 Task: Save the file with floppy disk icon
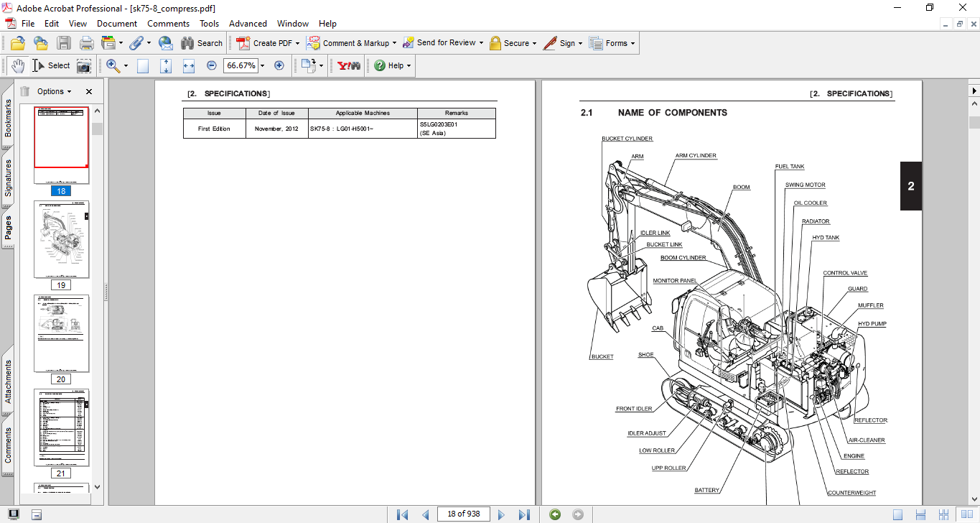pos(64,43)
